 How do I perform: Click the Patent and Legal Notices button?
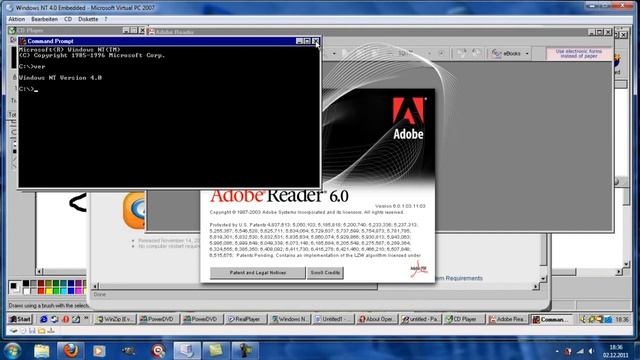tap(258, 273)
